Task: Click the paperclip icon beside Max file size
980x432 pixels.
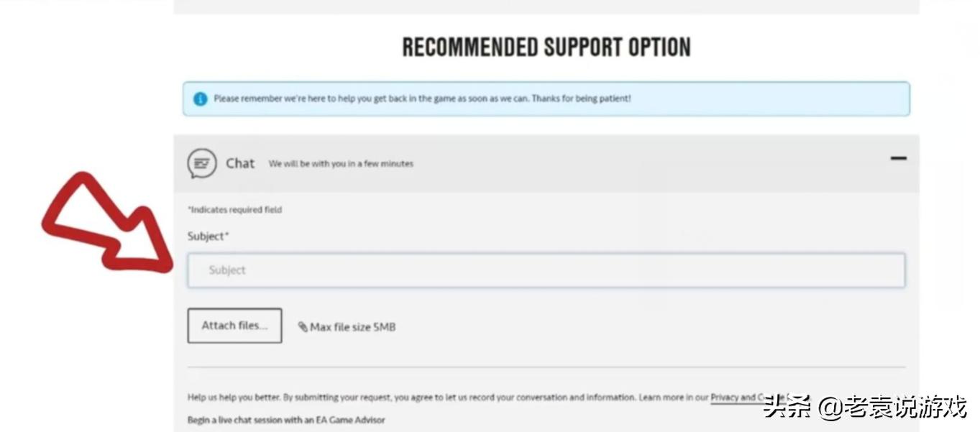Action: [x=303, y=327]
